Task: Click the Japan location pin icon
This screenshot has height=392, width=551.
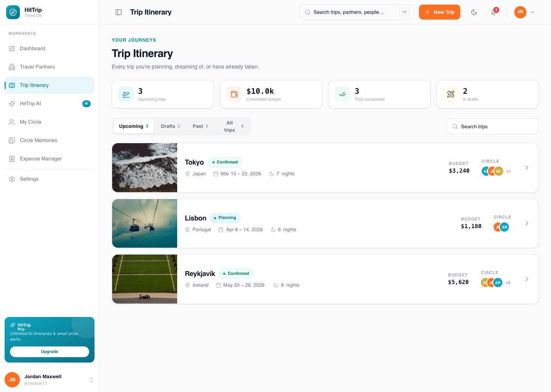Action: pos(187,174)
